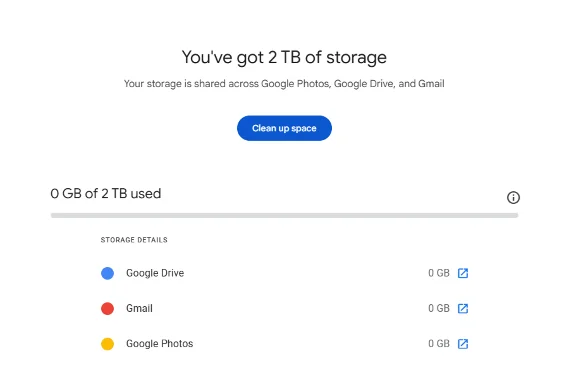Click the Clean up space button
Screen dimensions: 576x392
tap(284, 128)
